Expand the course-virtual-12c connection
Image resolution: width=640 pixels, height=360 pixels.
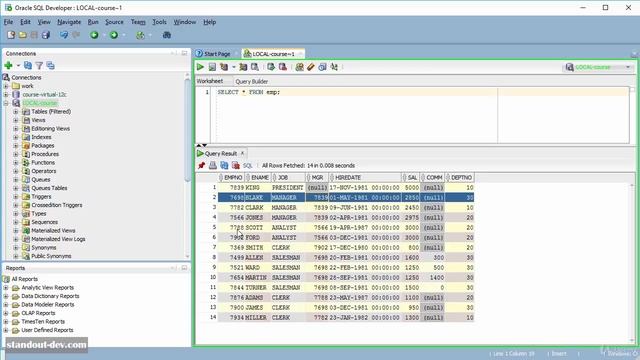[x=6, y=95]
